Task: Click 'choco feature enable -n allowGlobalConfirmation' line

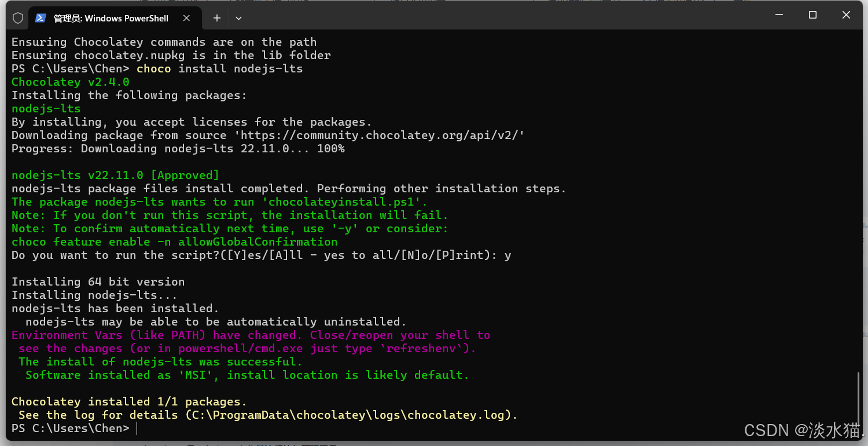Action: click(x=174, y=242)
